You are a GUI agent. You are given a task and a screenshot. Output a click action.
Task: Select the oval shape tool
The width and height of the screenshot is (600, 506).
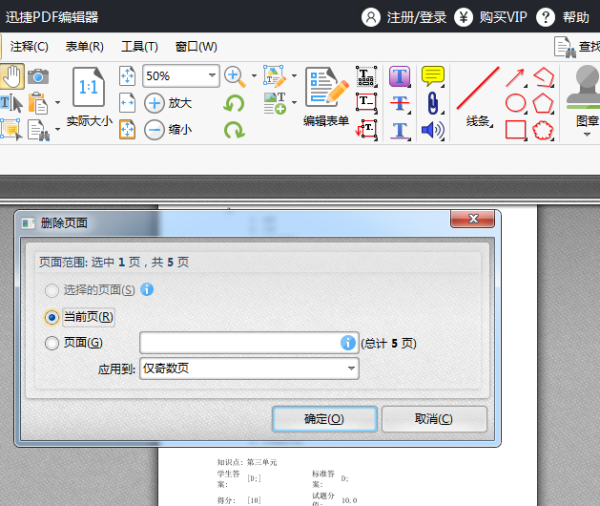coord(515,103)
